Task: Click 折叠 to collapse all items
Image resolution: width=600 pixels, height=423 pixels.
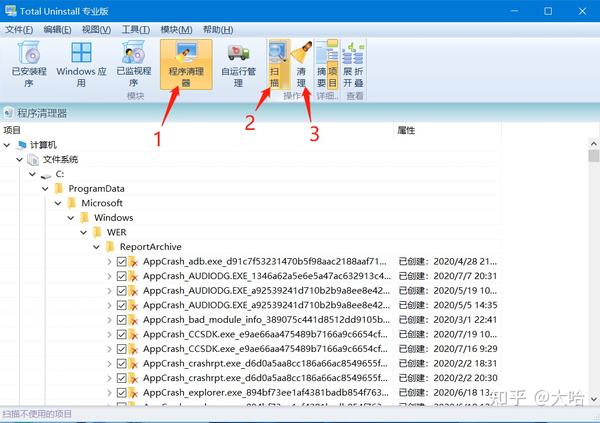Action: [x=359, y=64]
